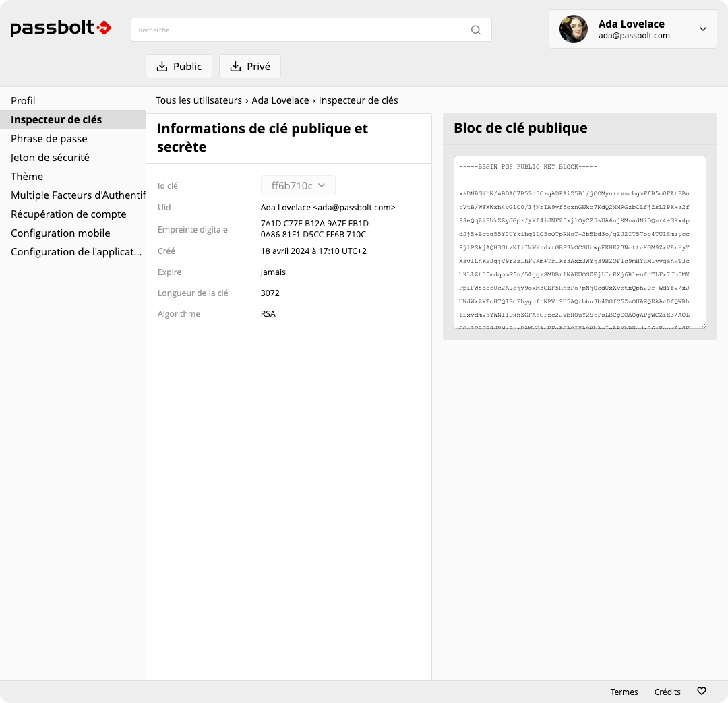Image resolution: width=728 pixels, height=703 pixels.
Task: Download the Privé key
Action: [250, 67]
